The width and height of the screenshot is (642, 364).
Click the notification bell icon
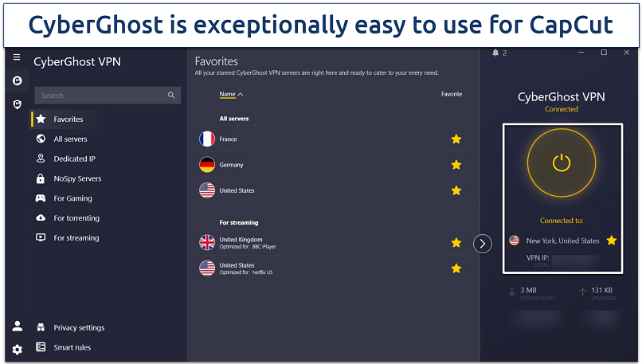495,53
